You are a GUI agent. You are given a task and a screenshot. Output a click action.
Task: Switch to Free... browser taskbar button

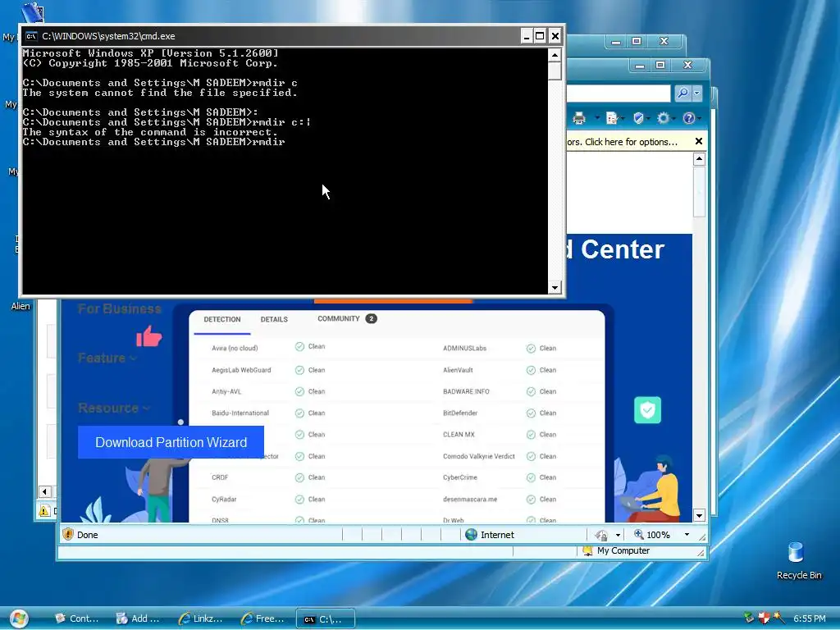[x=263, y=619]
